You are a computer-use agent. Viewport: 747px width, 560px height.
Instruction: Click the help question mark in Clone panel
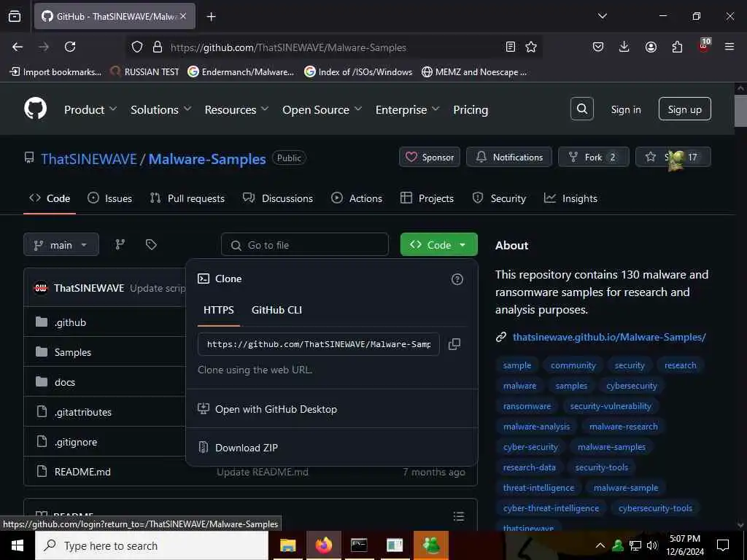[x=457, y=279]
